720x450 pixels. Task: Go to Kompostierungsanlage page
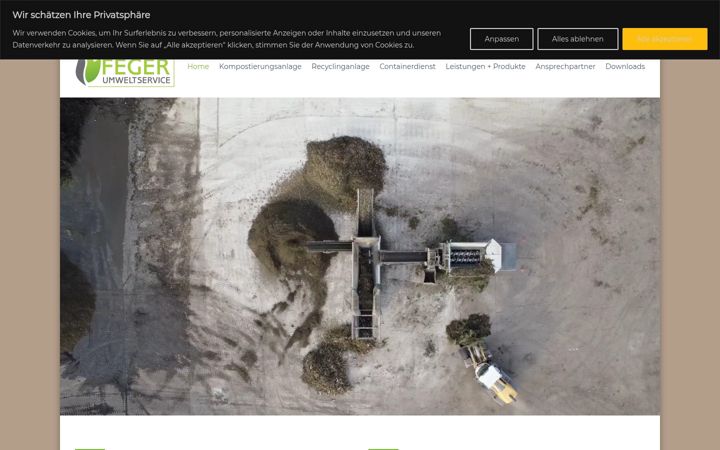click(260, 67)
